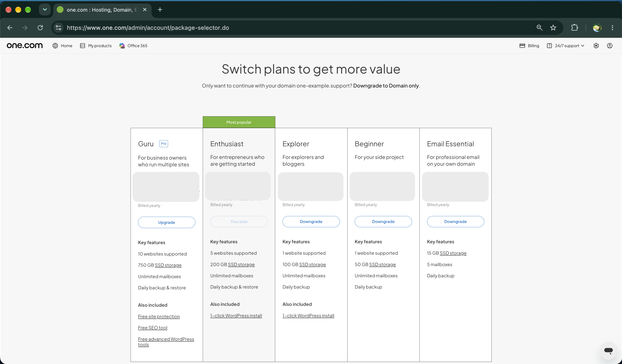Downgrade to the Beginner plan
The image size is (622, 364).
point(383,222)
